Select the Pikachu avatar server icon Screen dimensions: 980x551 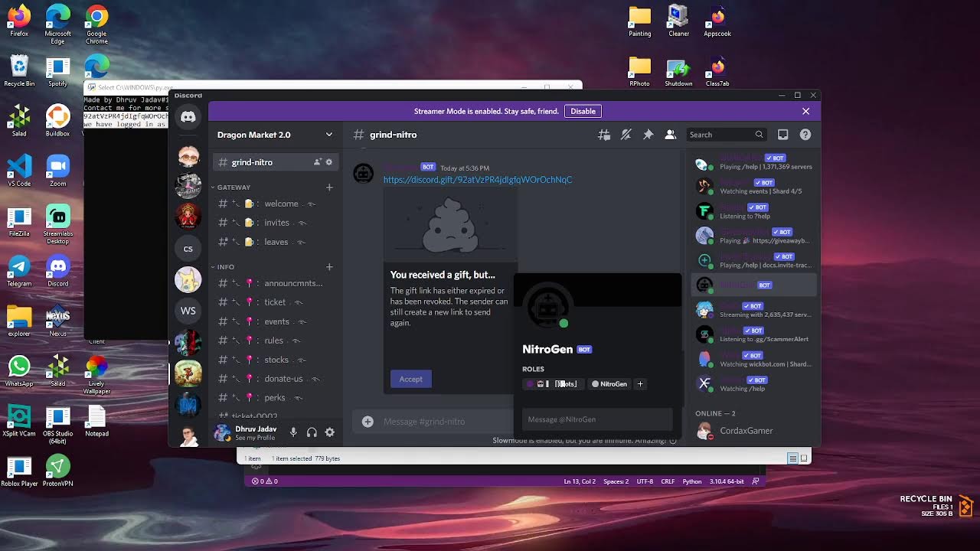[188, 279]
